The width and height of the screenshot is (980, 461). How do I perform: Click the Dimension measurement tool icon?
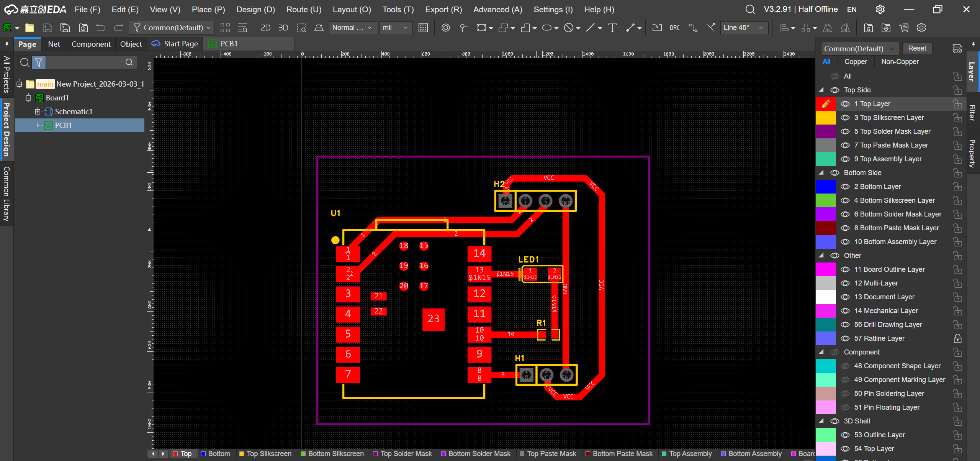[x=630, y=28]
